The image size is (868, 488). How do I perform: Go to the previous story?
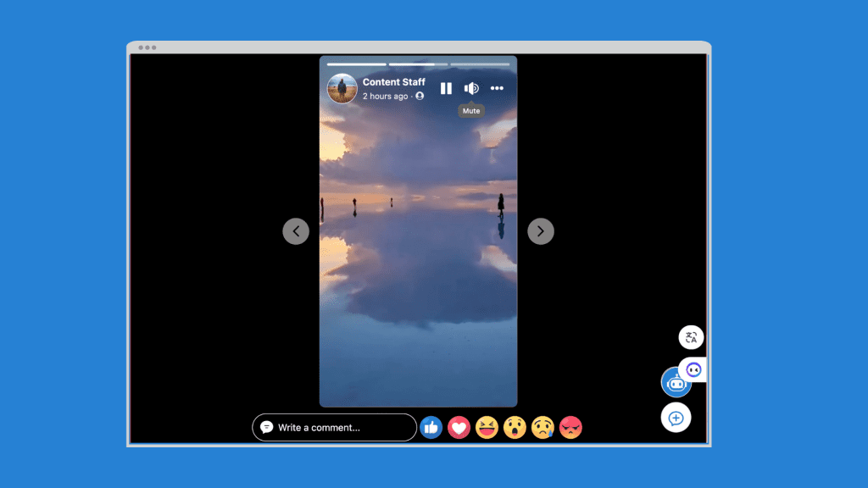tap(296, 230)
